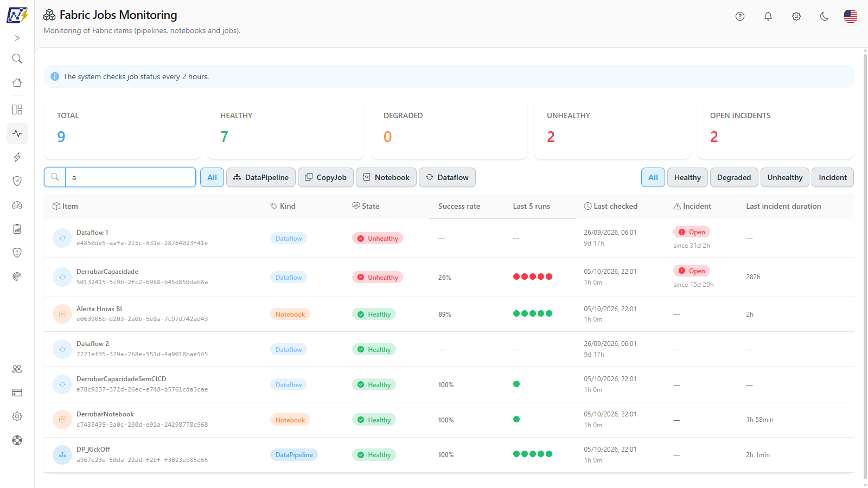Open the sidebar settings gear icon
The image size is (868, 488).
pos(17,416)
